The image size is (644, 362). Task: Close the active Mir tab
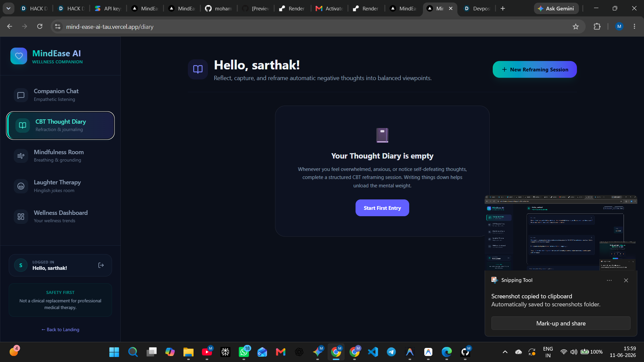pos(450,8)
